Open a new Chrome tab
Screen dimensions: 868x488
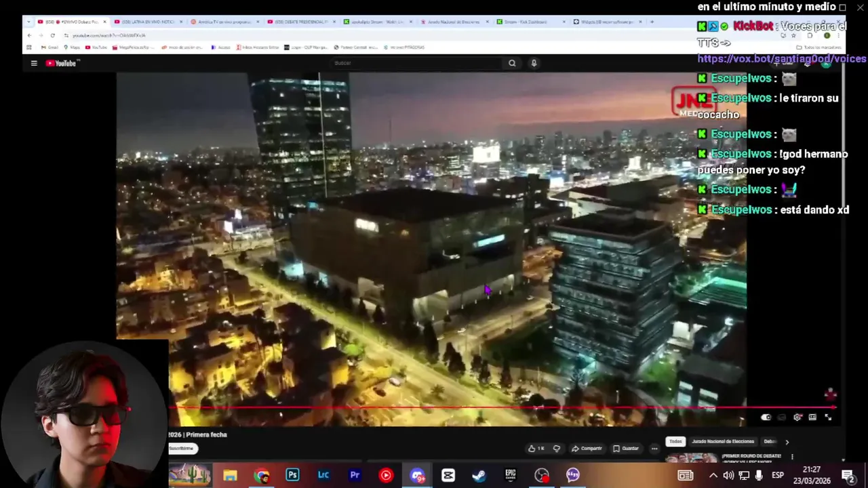click(652, 22)
